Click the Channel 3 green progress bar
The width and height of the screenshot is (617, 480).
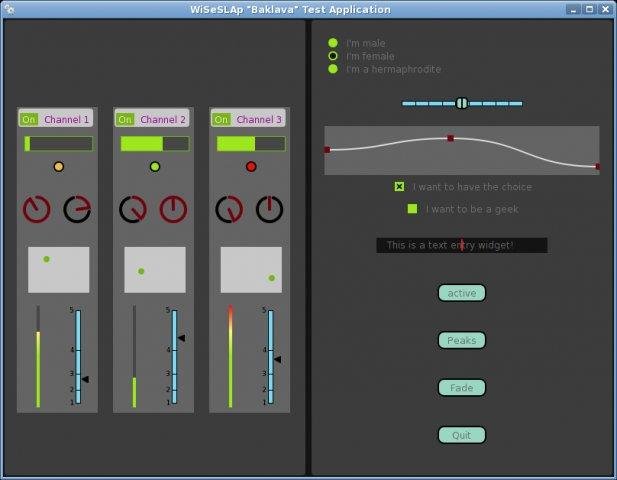coord(251,144)
